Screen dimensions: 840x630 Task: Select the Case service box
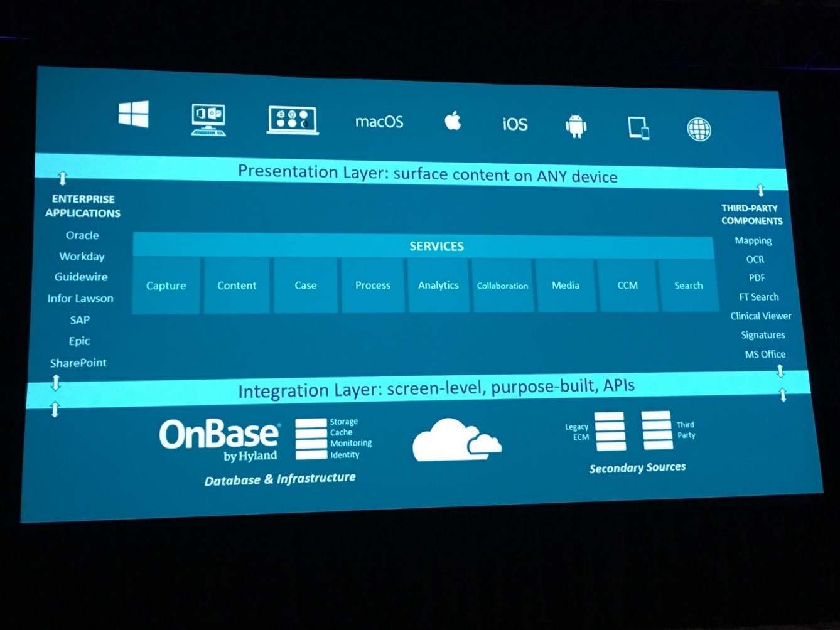click(306, 286)
